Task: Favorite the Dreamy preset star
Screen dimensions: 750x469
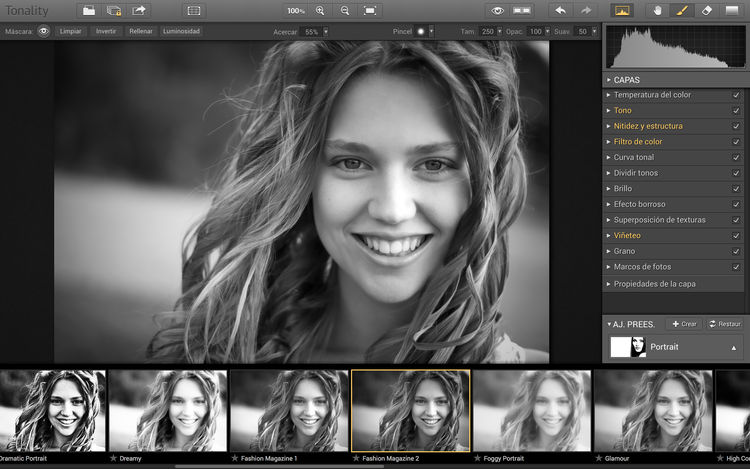Action: (x=113, y=458)
